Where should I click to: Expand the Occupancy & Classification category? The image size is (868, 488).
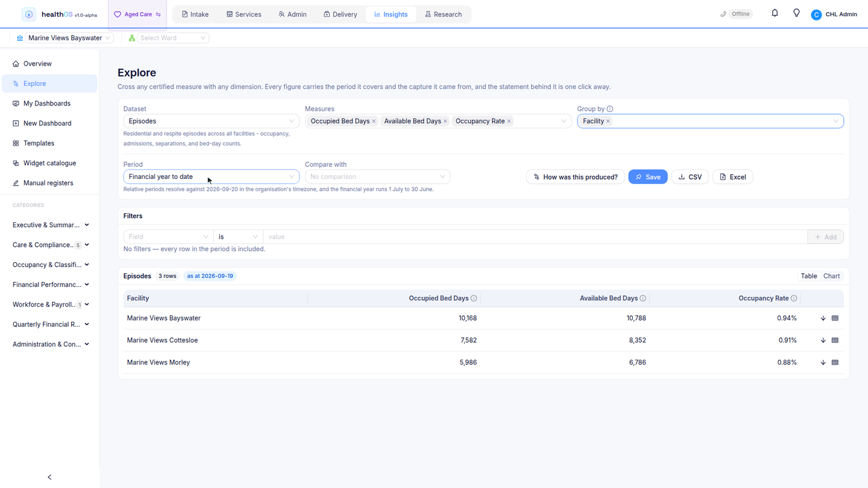[x=51, y=264]
